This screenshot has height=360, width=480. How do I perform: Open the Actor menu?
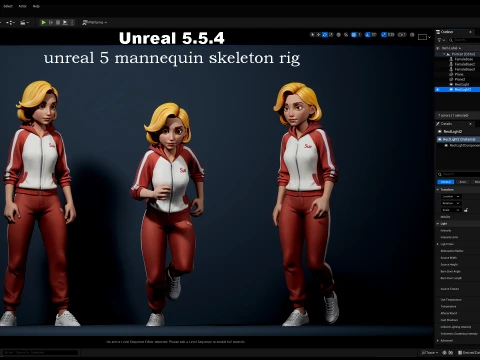tap(23, 6)
